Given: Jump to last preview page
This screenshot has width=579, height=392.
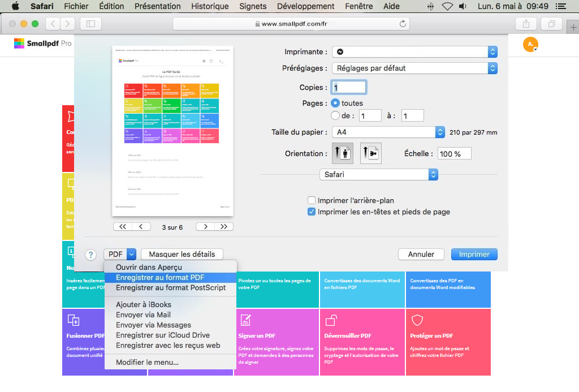Looking at the screenshot, I should pyautogui.click(x=224, y=226).
